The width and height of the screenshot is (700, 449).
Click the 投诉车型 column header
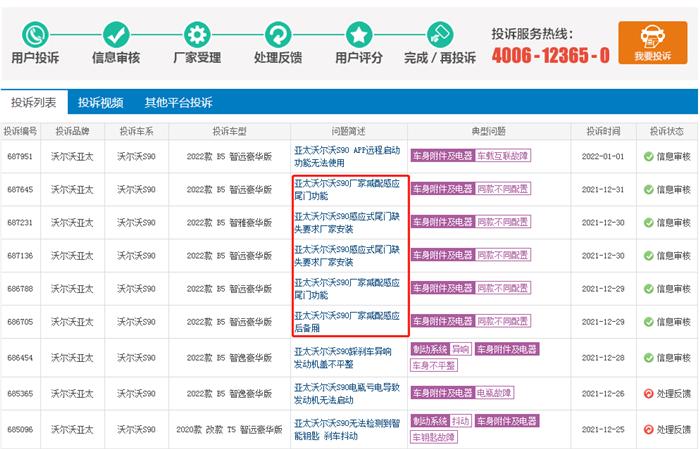click(x=229, y=131)
